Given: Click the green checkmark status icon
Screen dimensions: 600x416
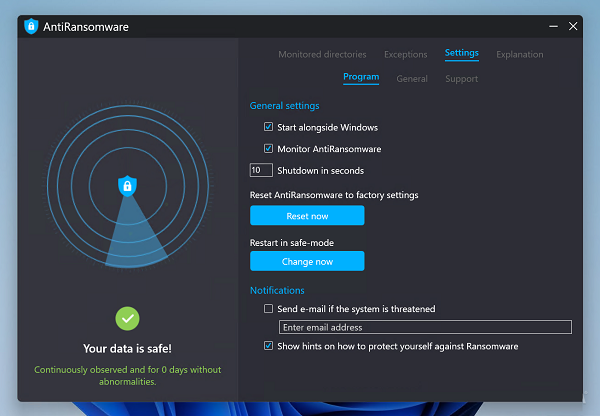Looking at the screenshot, I should click(127, 318).
